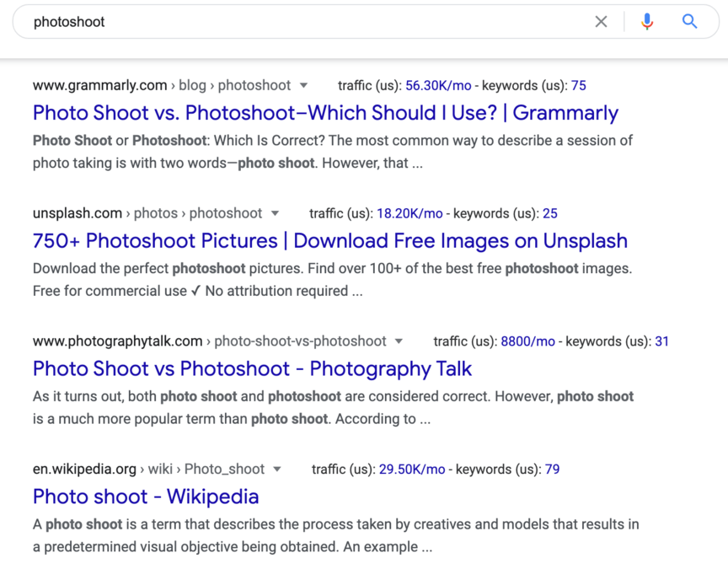Viewport: 728px width, 569px height.
Task: Click the 18.20K/mo traffic value for Unsplash
Action: coord(409,213)
